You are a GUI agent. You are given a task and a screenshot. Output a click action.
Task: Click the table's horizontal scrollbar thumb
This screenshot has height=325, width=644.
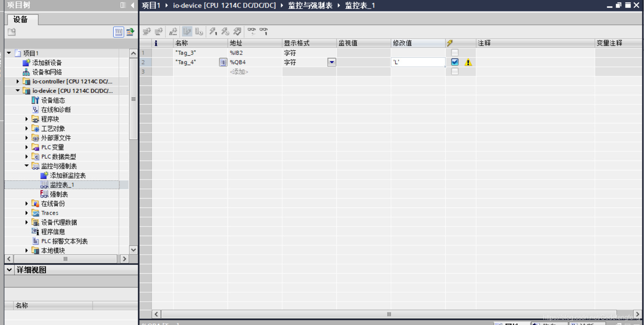tap(389, 314)
